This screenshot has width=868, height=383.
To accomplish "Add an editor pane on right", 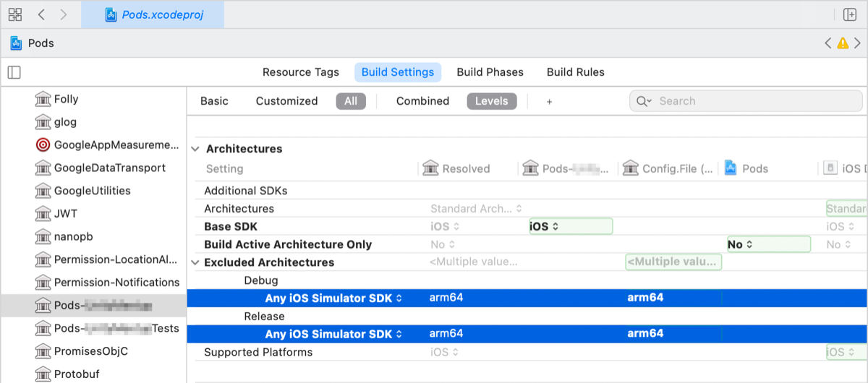I will pyautogui.click(x=850, y=14).
